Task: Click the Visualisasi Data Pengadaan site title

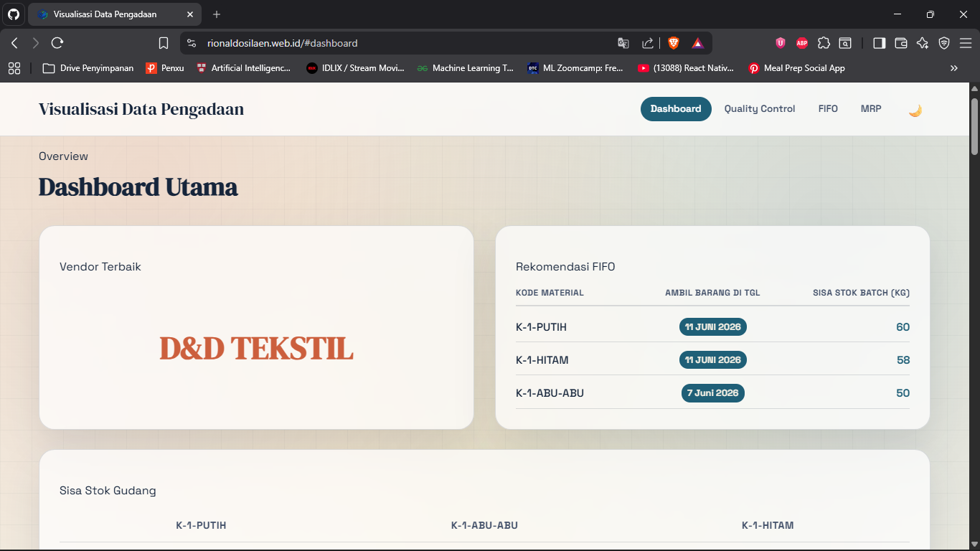Action: click(141, 109)
